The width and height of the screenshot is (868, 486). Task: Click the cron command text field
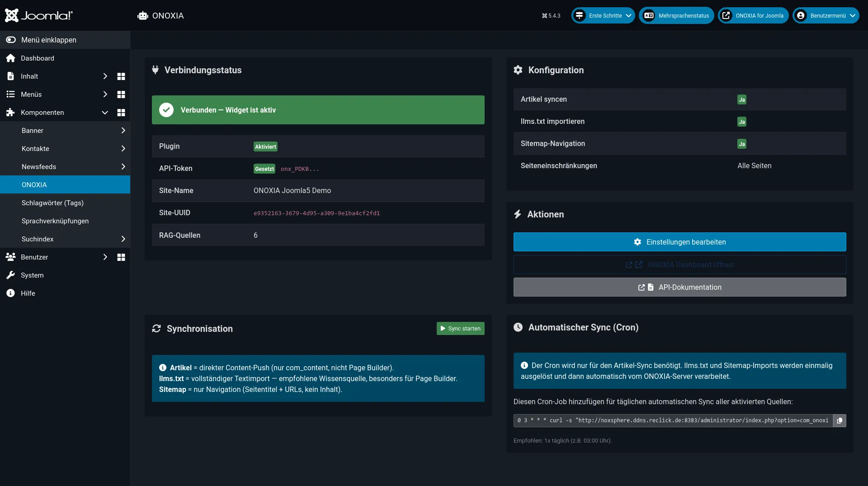(x=673, y=420)
